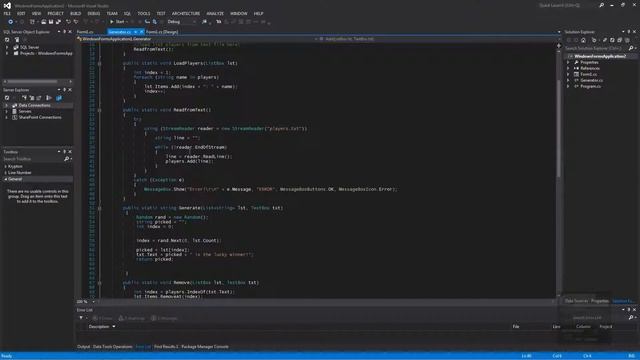Screen dimensions: 640x360
Task: Click the Home icon in Solution Explorer
Action: point(583,40)
